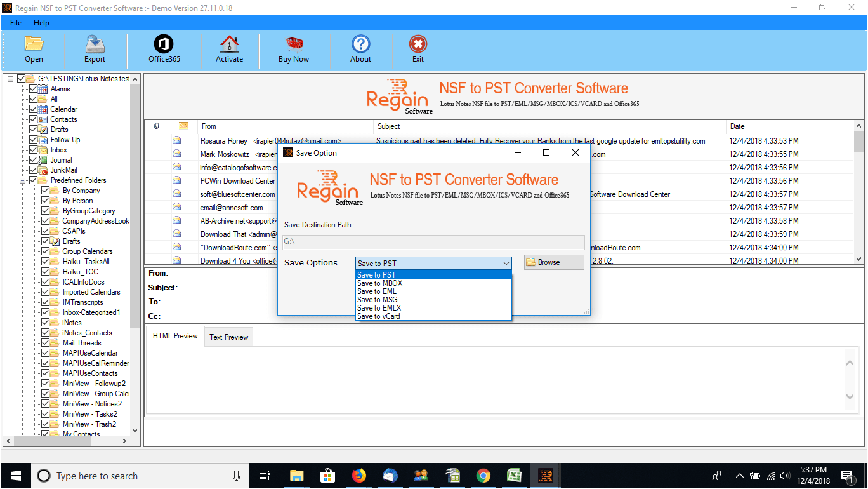This screenshot has height=489, width=868.
Task: Choose Save to vCard option
Action: [x=433, y=316]
